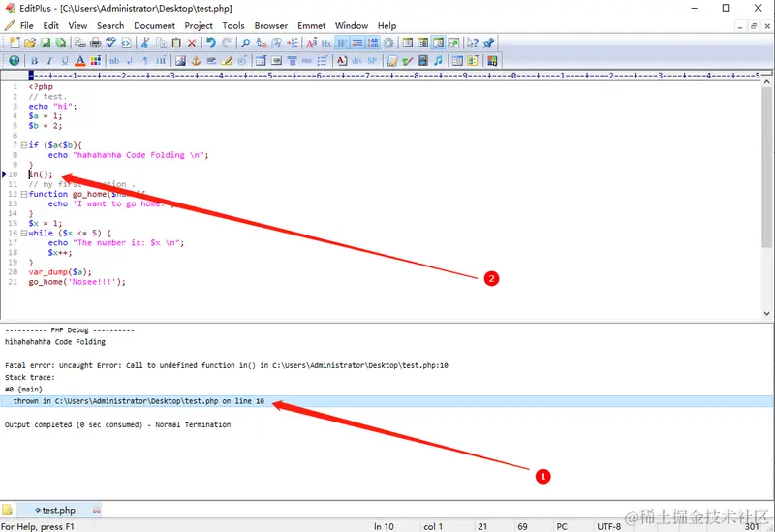The image size is (775, 532).
Task: Insert a heading with the H icon
Action: pyautogui.click(x=161, y=60)
